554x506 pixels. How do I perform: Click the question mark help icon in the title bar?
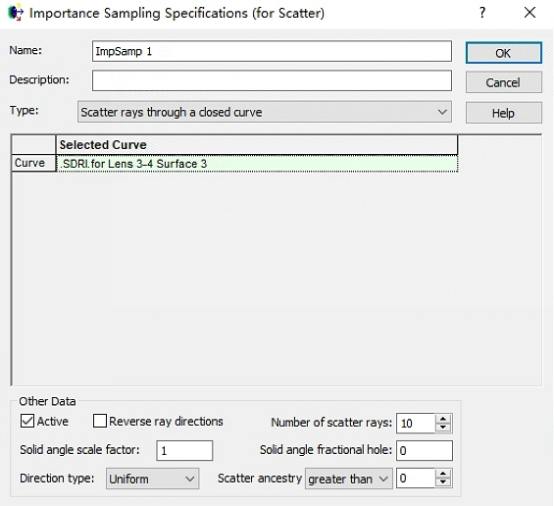(x=482, y=13)
